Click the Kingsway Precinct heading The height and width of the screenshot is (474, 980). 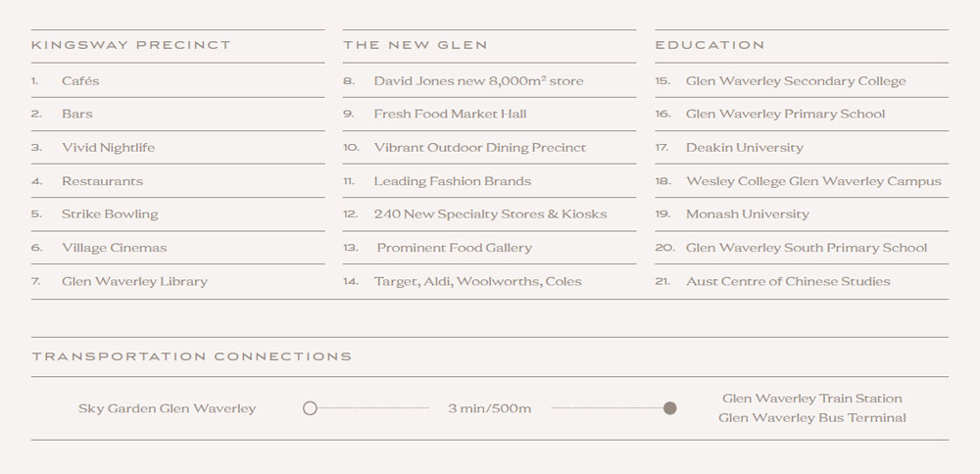[131, 45]
